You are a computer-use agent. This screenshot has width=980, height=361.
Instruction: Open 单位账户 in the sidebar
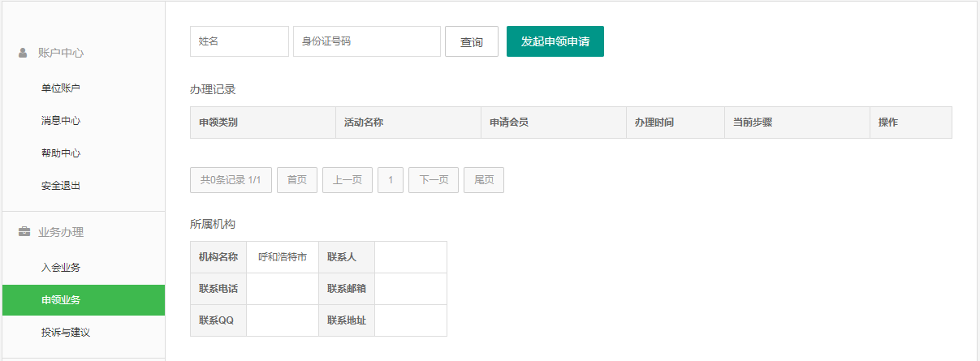61,88
